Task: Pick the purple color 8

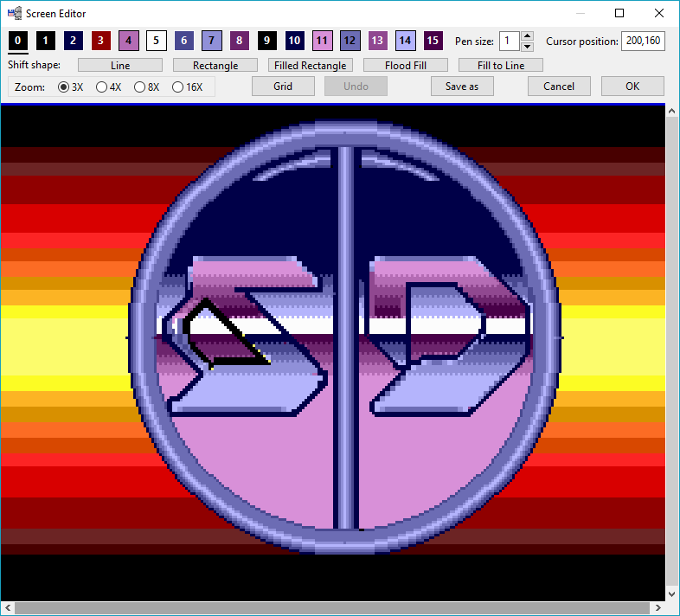Action: tap(240, 41)
